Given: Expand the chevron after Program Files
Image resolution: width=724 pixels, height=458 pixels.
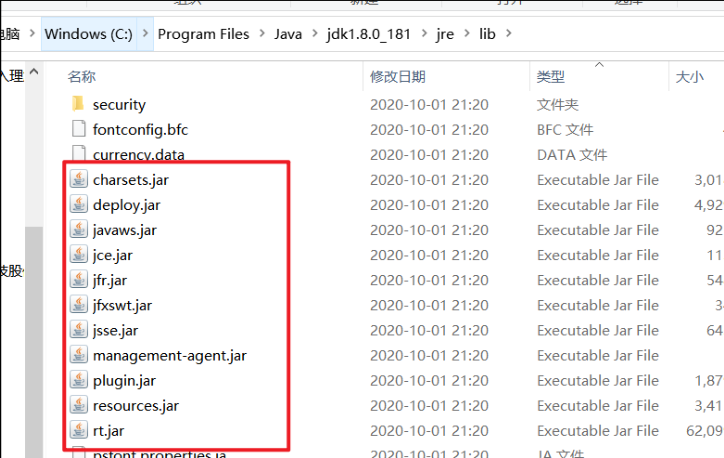Looking at the screenshot, I should pos(262,34).
